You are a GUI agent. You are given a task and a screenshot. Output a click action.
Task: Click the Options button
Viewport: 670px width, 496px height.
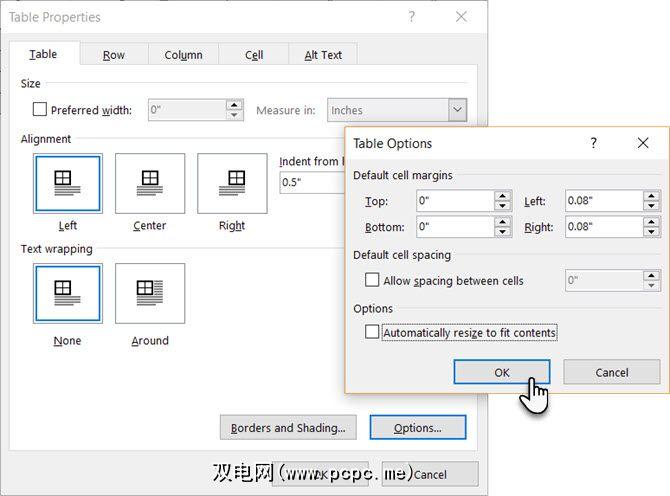point(418,428)
